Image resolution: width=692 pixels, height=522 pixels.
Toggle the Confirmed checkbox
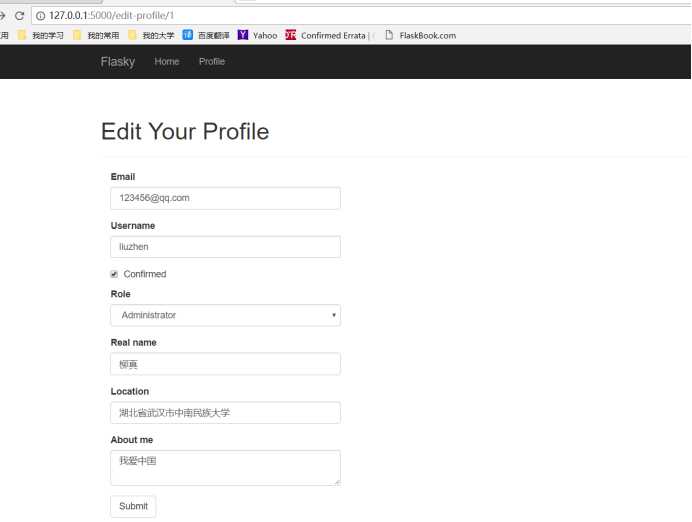click(114, 274)
